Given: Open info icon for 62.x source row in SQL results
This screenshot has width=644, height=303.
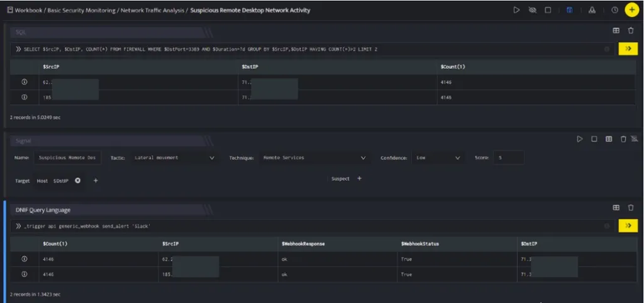Looking at the screenshot, I should 25,83.
